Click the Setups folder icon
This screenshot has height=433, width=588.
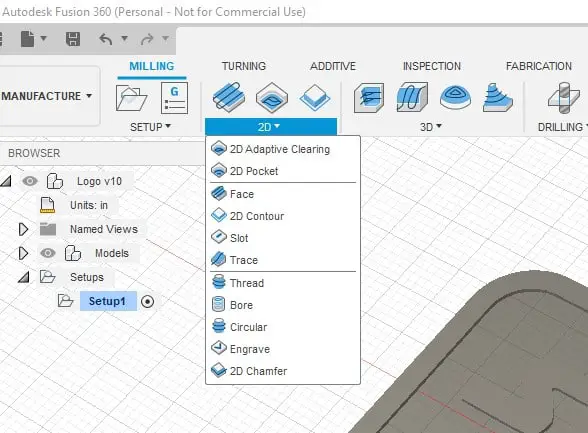pyautogui.click(x=48, y=277)
